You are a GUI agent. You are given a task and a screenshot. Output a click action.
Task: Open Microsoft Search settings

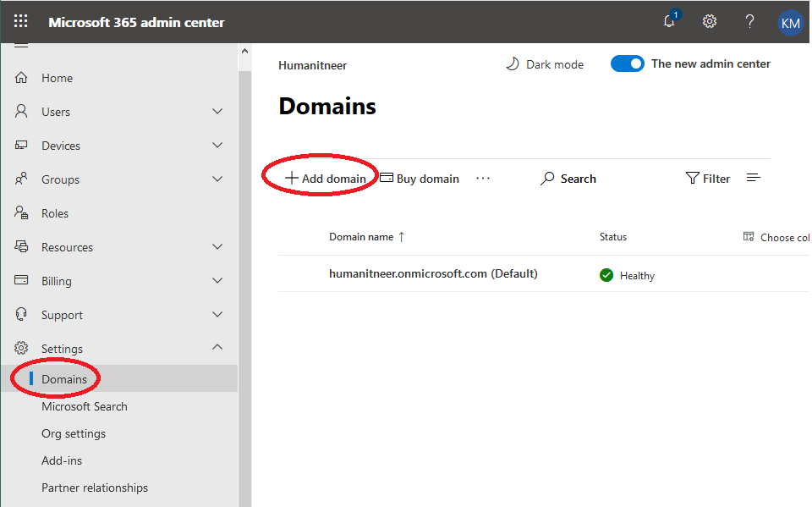coord(85,406)
